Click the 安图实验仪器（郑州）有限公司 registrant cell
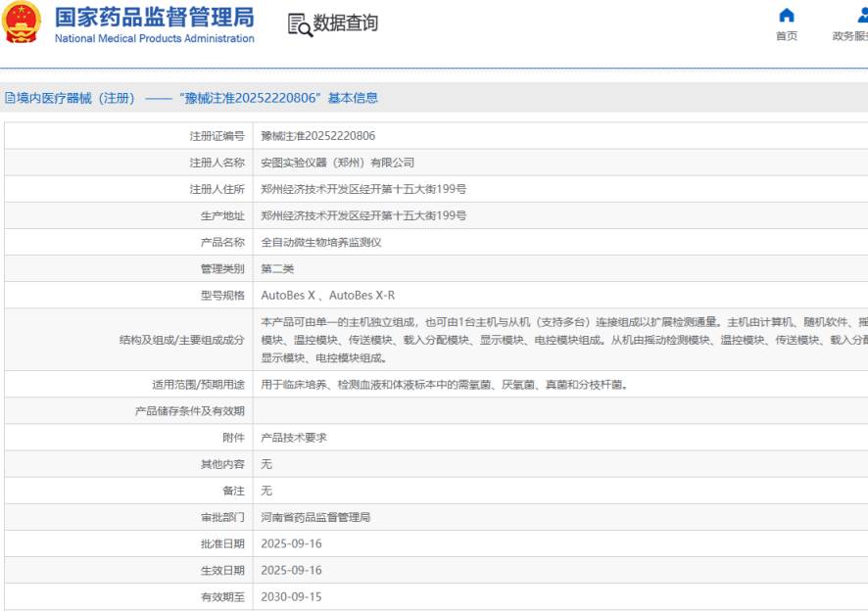868x611 pixels. 333,163
